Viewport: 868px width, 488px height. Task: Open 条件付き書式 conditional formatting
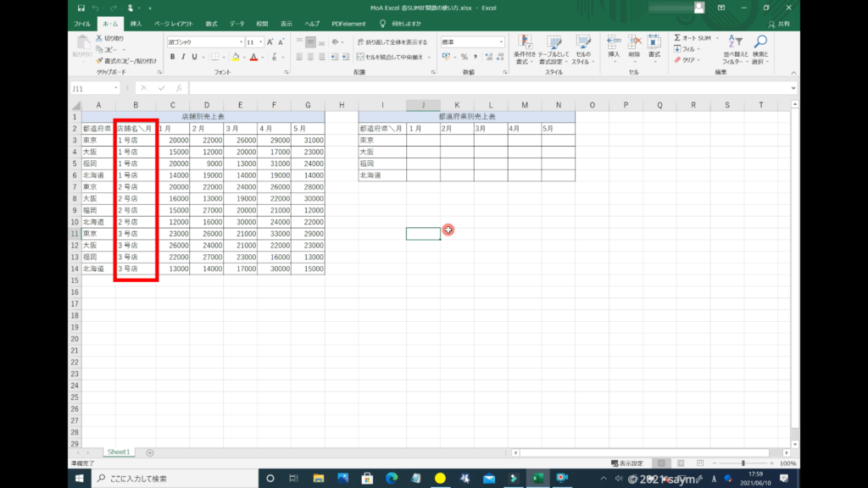pyautogui.click(x=526, y=48)
